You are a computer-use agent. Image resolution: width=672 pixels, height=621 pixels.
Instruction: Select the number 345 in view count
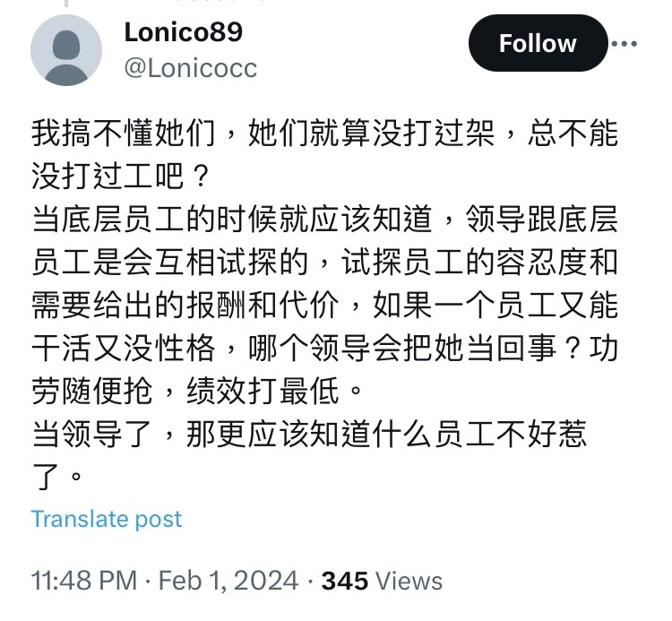point(345,581)
